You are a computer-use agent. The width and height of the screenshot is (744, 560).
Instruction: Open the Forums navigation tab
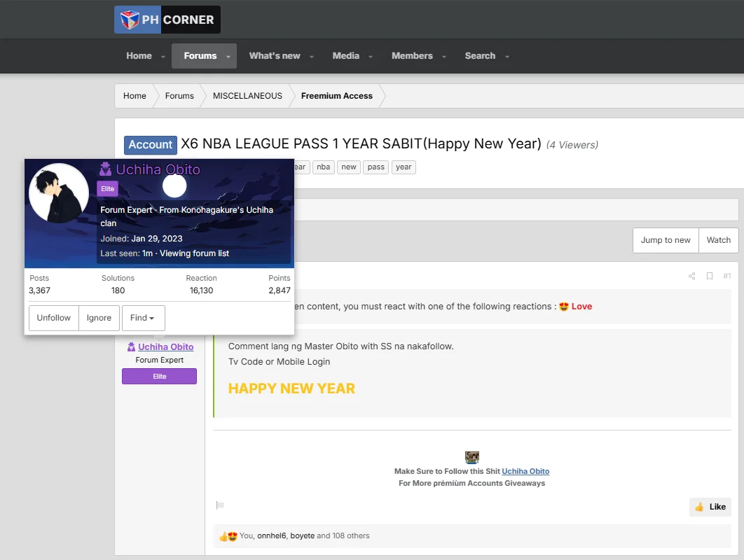pyautogui.click(x=200, y=56)
